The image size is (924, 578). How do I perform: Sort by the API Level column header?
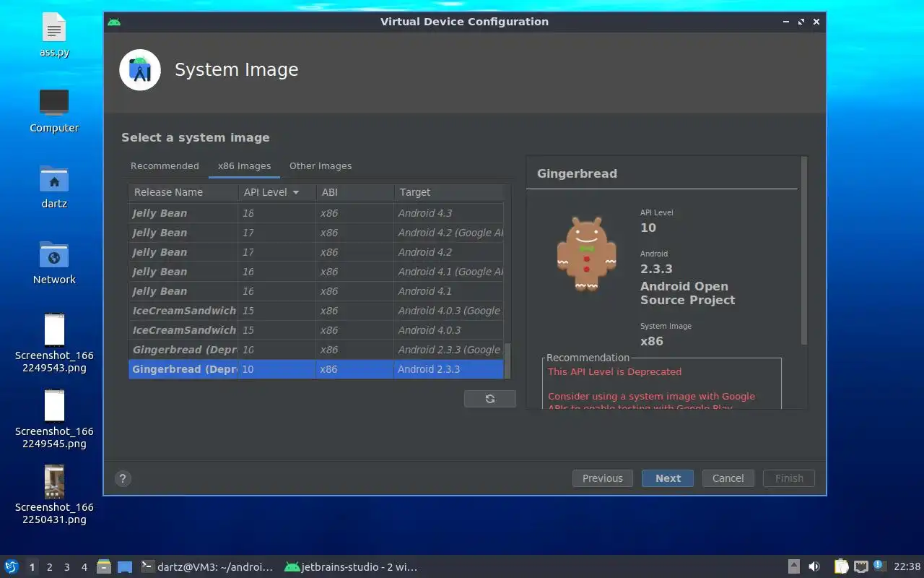tap(277, 192)
